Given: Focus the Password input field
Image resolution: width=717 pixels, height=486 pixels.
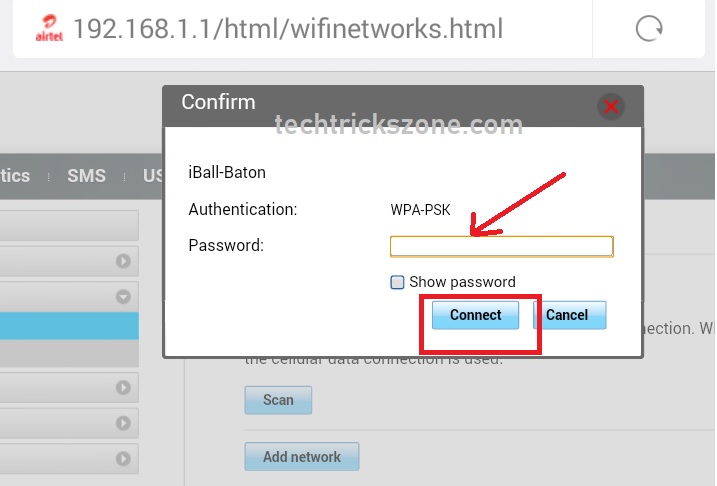Looking at the screenshot, I should [501, 246].
